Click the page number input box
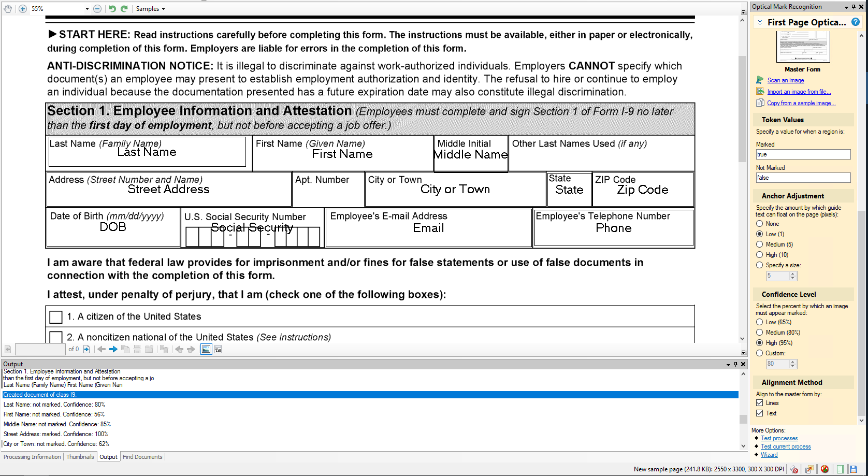 tap(40, 349)
